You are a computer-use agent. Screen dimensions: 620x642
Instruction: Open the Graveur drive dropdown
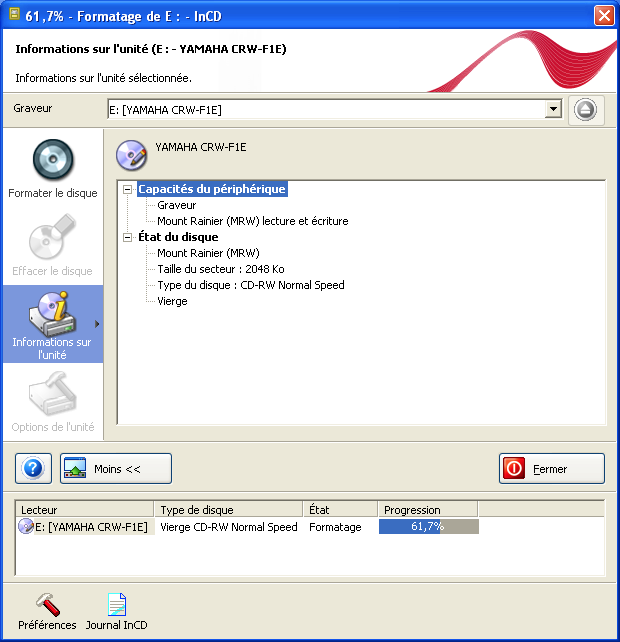point(553,109)
